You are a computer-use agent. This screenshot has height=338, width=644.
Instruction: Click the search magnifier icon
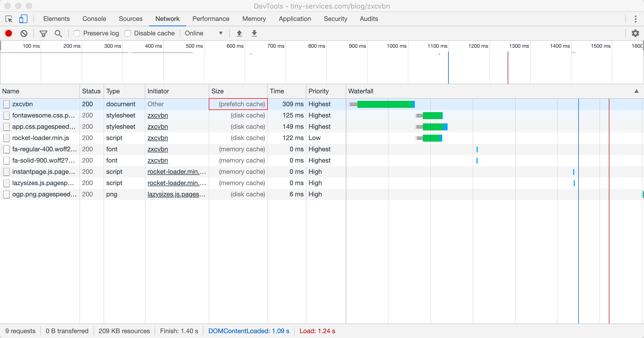pyautogui.click(x=58, y=33)
